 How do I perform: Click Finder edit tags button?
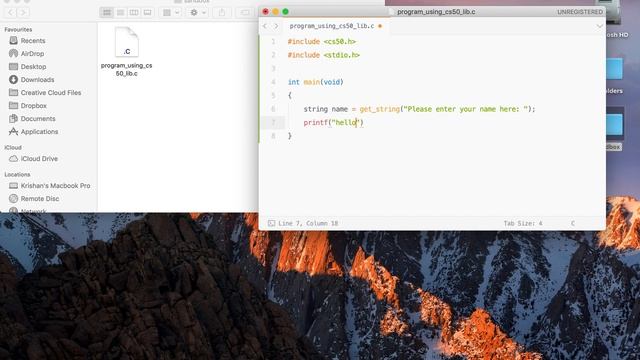click(x=245, y=13)
